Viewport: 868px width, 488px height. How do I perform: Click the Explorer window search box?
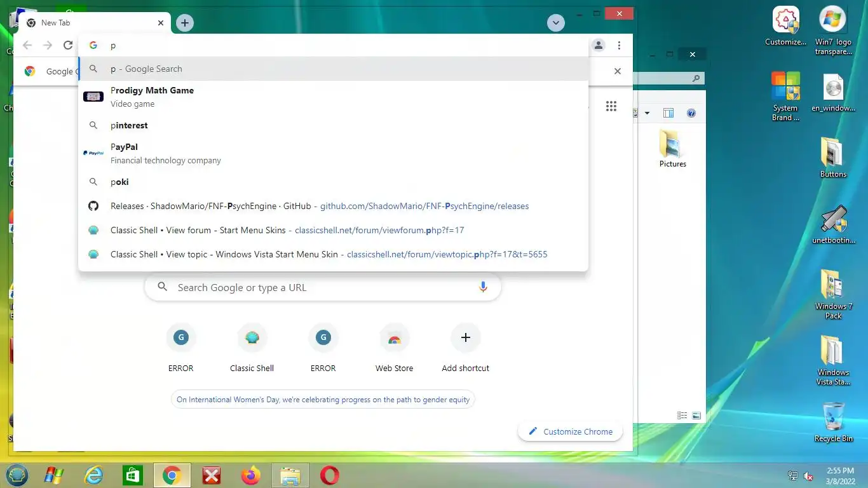(669, 78)
